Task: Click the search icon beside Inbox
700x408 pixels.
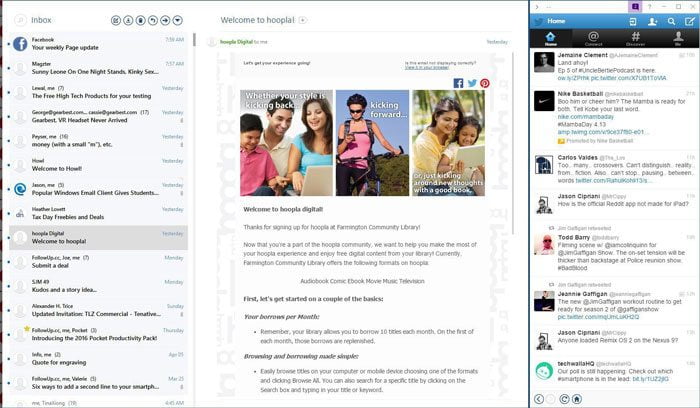Action: coord(21,20)
